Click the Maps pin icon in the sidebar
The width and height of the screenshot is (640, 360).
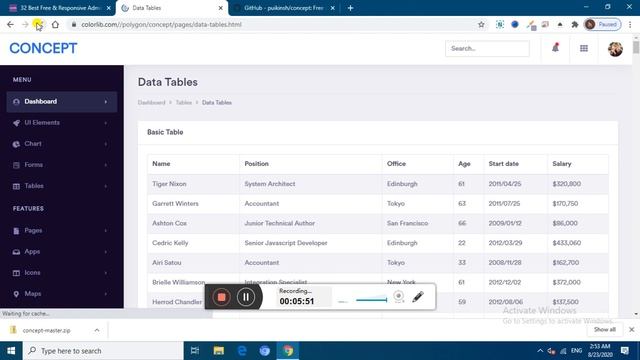pos(16,294)
